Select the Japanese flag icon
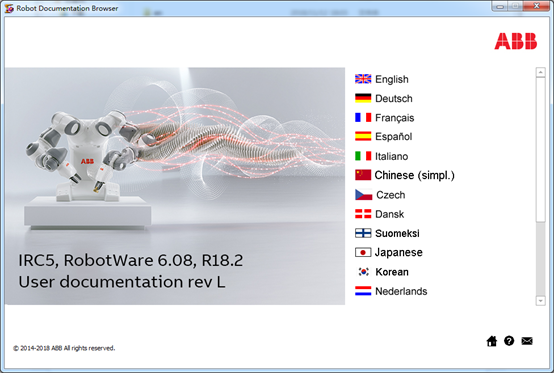 pos(363,252)
